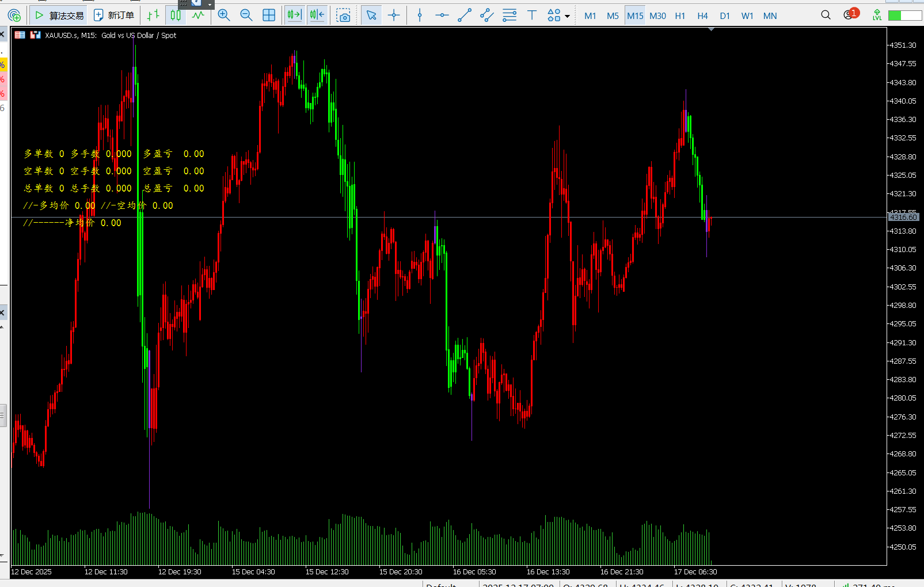924x587 pixels.
Task: Select the trendline drawing tool
Action: (x=465, y=16)
